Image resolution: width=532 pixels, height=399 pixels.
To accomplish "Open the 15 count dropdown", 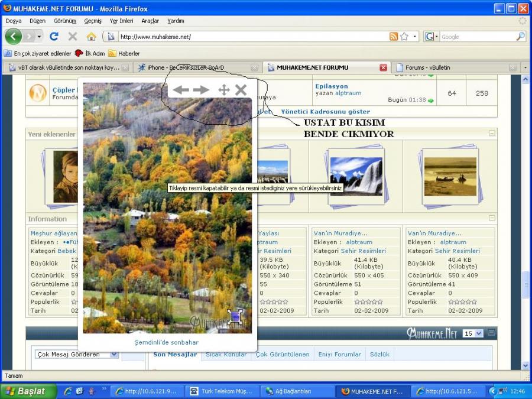I will coord(473,333).
